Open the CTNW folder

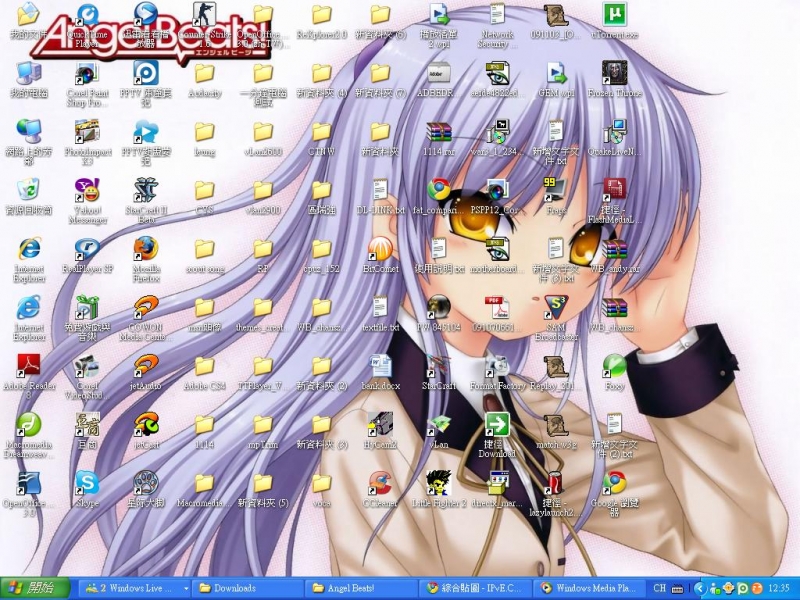(x=321, y=132)
